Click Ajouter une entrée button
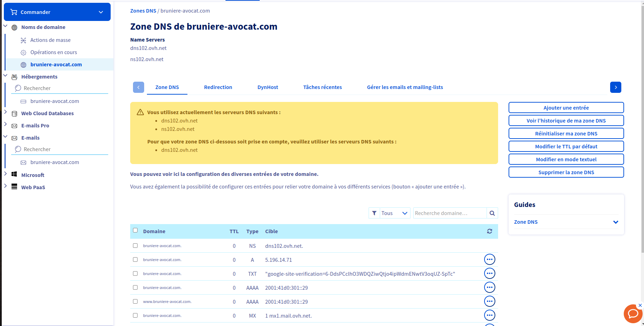This screenshot has height=326, width=644. 566,108
